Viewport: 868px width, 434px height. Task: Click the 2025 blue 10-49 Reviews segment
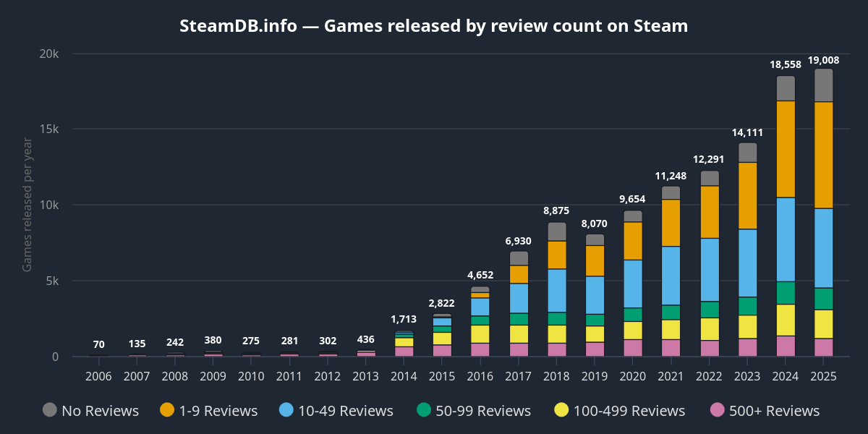pyautogui.click(x=823, y=248)
